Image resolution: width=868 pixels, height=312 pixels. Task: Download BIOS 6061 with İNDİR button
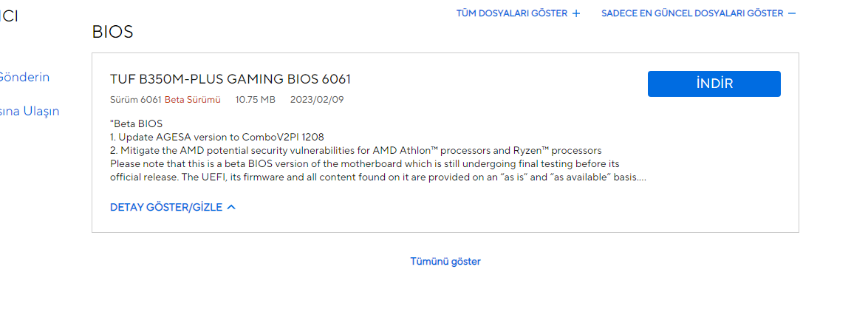coord(714,84)
